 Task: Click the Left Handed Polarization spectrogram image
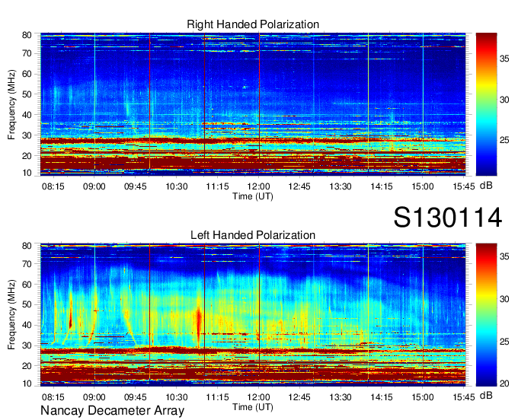tap(253, 315)
